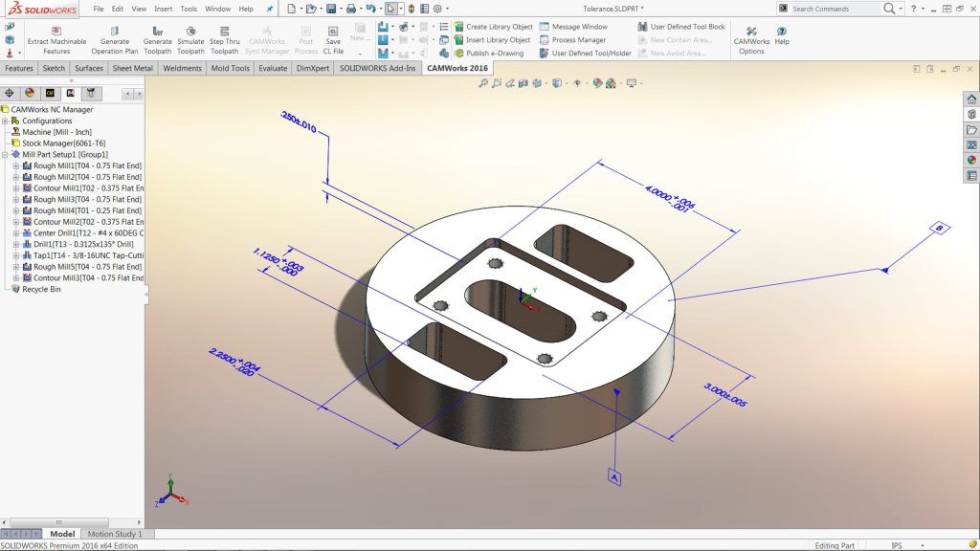The width and height of the screenshot is (980, 551).
Task: Expand the Rough Mill1 operation node
Action: 15,165
